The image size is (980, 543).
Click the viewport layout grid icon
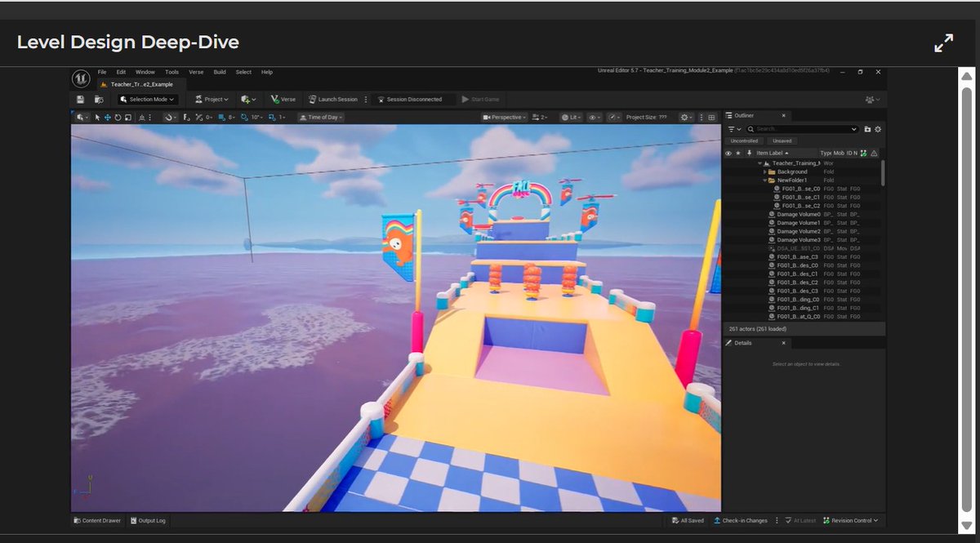(711, 118)
